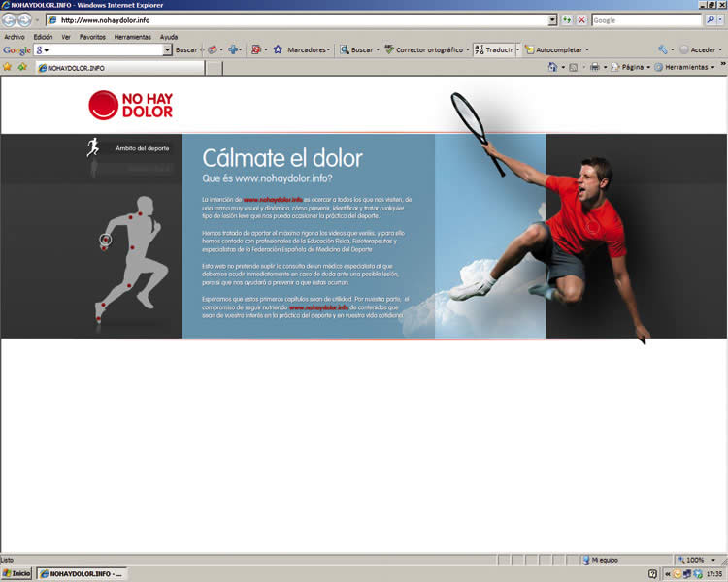Expand the Acceder dropdown arrow
This screenshot has height=582, width=728.
720,49
